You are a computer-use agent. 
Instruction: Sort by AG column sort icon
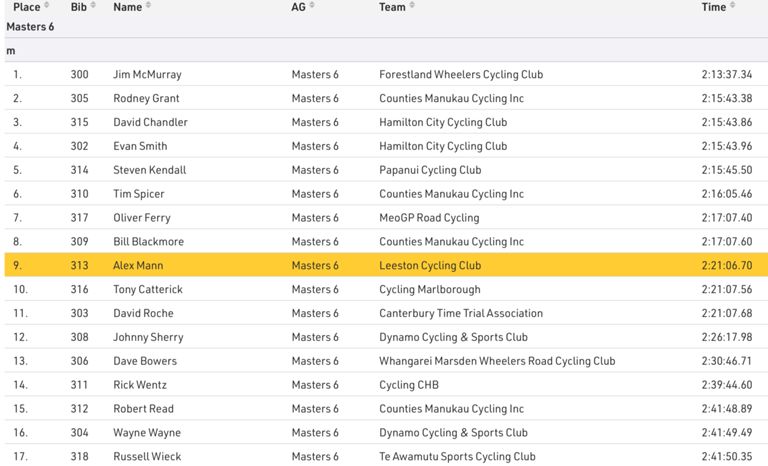point(312,5)
